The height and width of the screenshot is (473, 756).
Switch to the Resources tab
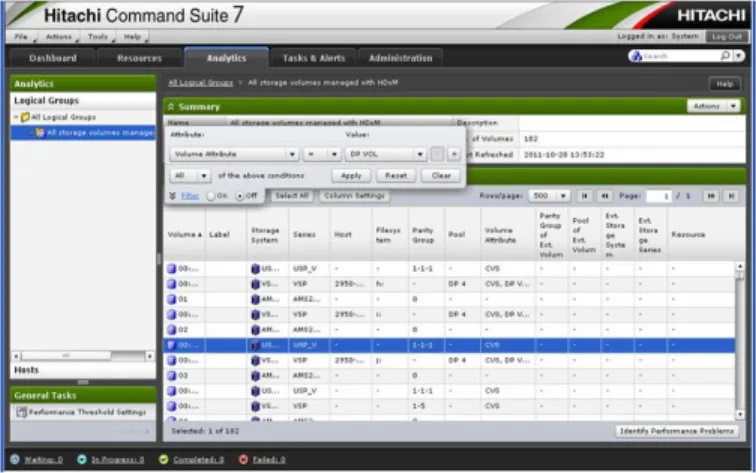[139, 58]
